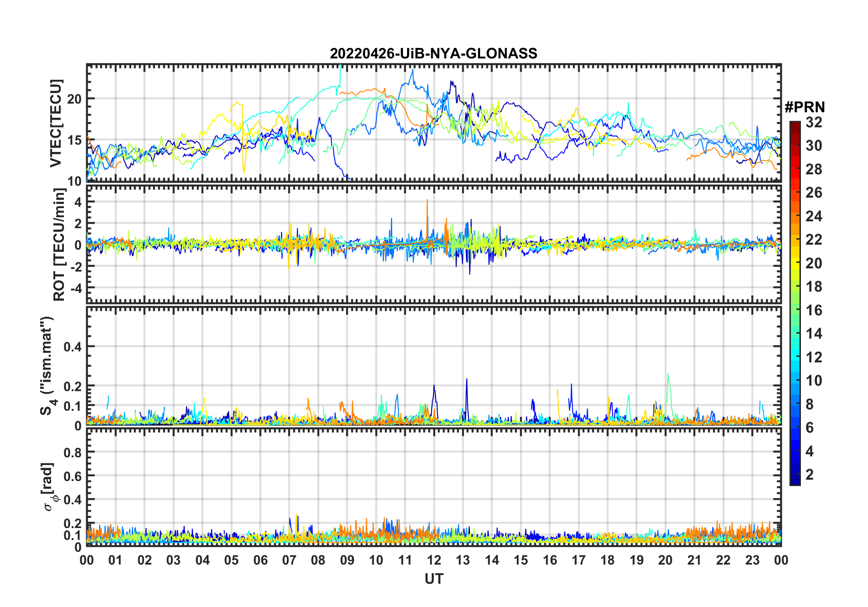Click the PRN rainbow colorbar
This screenshot has width=868, height=607.
[795, 303]
